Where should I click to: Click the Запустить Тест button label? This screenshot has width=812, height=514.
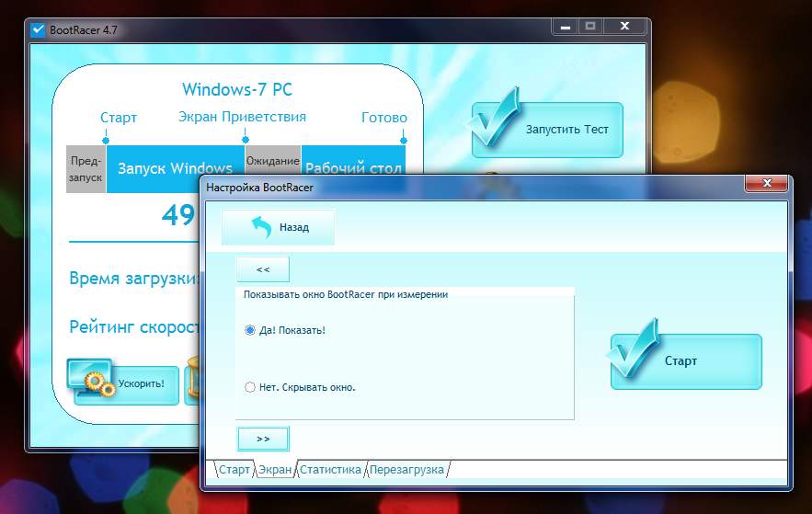pos(567,130)
